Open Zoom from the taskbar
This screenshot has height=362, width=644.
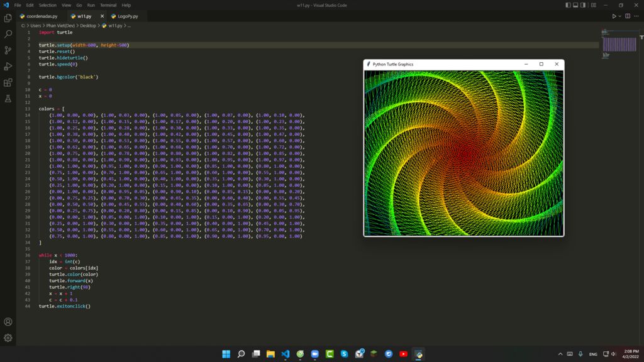pos(314,354)
